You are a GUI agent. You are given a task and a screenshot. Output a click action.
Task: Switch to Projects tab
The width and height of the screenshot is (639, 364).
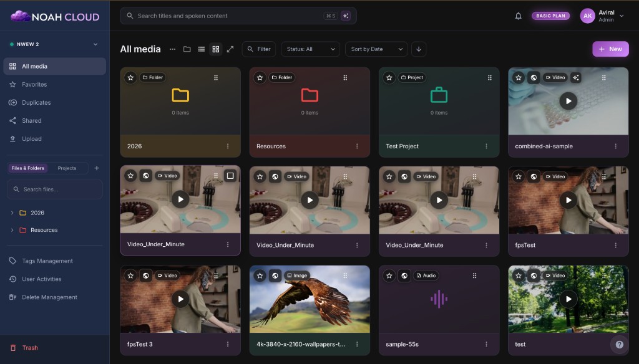pos(67,168)
